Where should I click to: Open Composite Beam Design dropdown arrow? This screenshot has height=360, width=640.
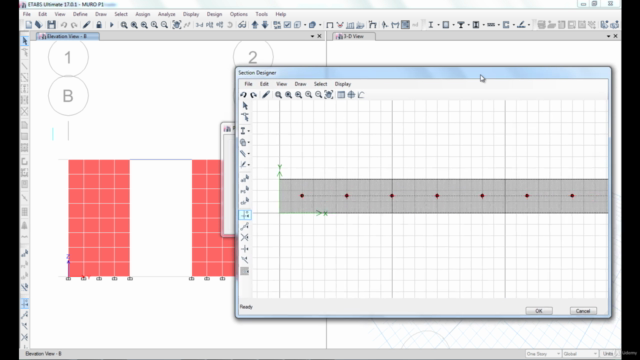(x=468, y=25)
